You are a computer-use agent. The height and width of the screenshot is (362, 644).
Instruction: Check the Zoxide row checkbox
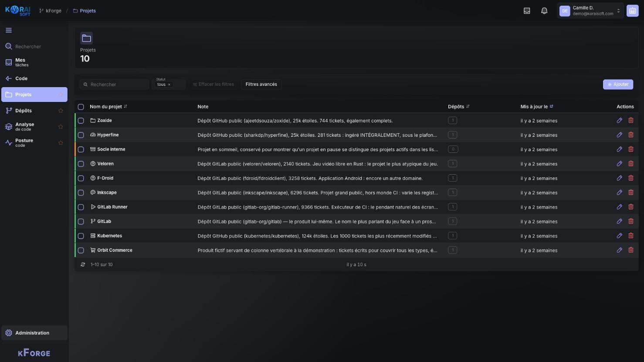(x=81, y=121)
